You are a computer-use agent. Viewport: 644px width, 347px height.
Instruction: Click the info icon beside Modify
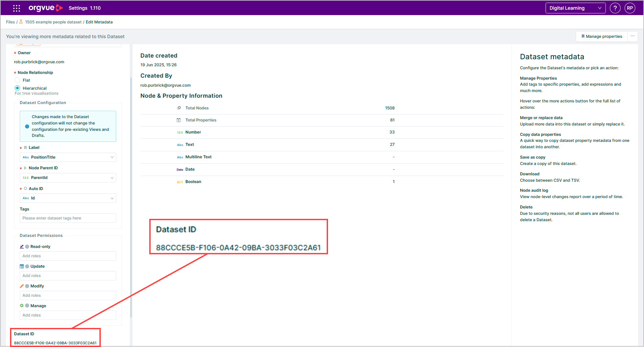click(x=27, y=286)
